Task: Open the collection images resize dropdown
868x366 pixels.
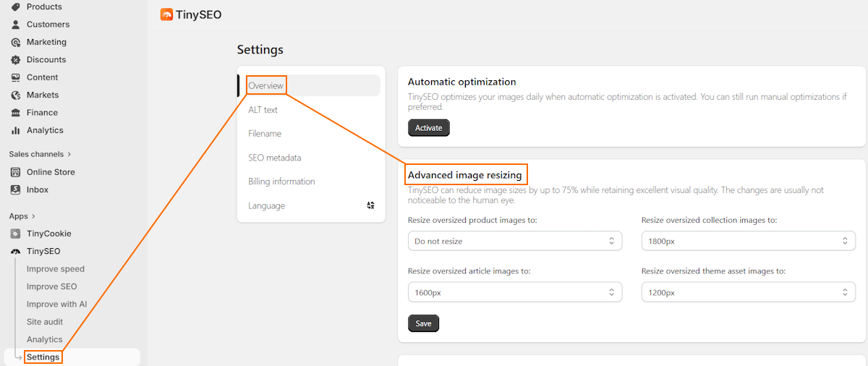Action: [749, 241]
